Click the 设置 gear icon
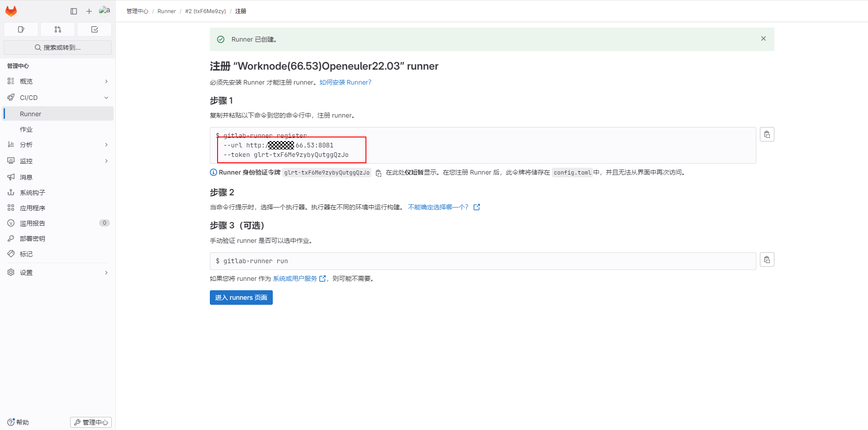This screenshot has width=868, height=430. click(x=11, y=273)
